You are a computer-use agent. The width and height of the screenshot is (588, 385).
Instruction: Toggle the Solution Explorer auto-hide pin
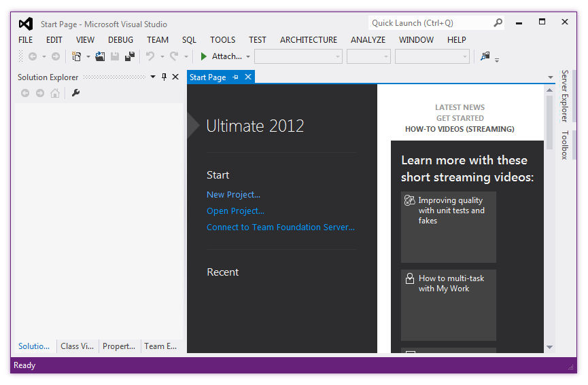click(164, 77)
